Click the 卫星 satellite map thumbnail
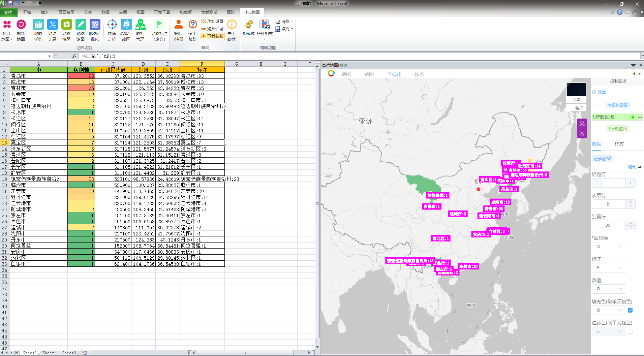Image resolution: width=644 pixels, height=356 pixels. coord(576,92)
